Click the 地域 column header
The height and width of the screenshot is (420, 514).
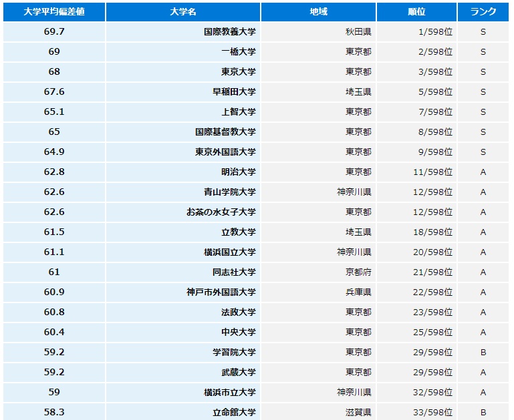[x=318, y=12]
